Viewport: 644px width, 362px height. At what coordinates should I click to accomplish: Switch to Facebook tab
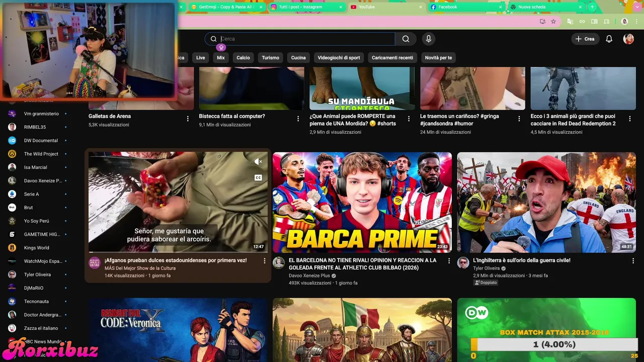pyautogui.click(x=466, y=7)
